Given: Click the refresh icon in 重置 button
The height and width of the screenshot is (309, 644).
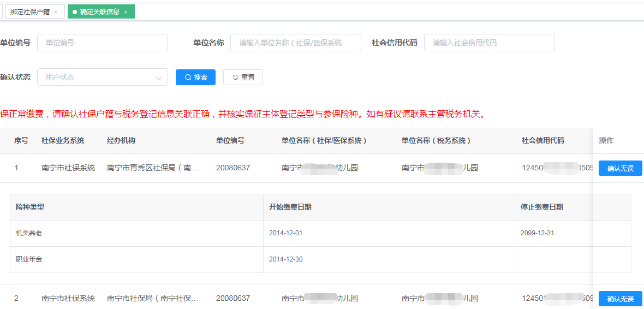Looking at the screenshot, I should [235, 78].
